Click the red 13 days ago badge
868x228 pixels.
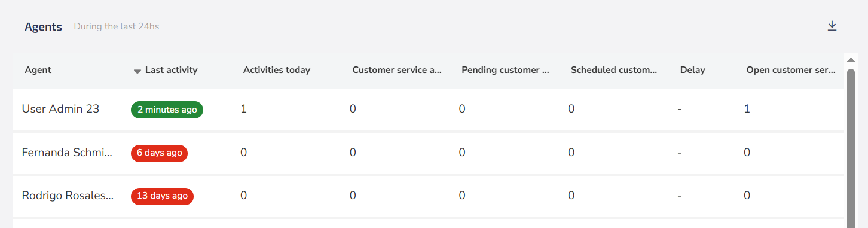point(162,196)
